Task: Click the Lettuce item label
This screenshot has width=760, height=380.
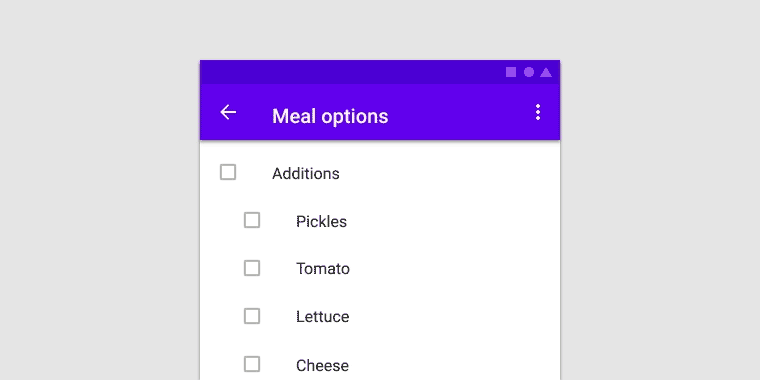Action: (x=322, y=317)
